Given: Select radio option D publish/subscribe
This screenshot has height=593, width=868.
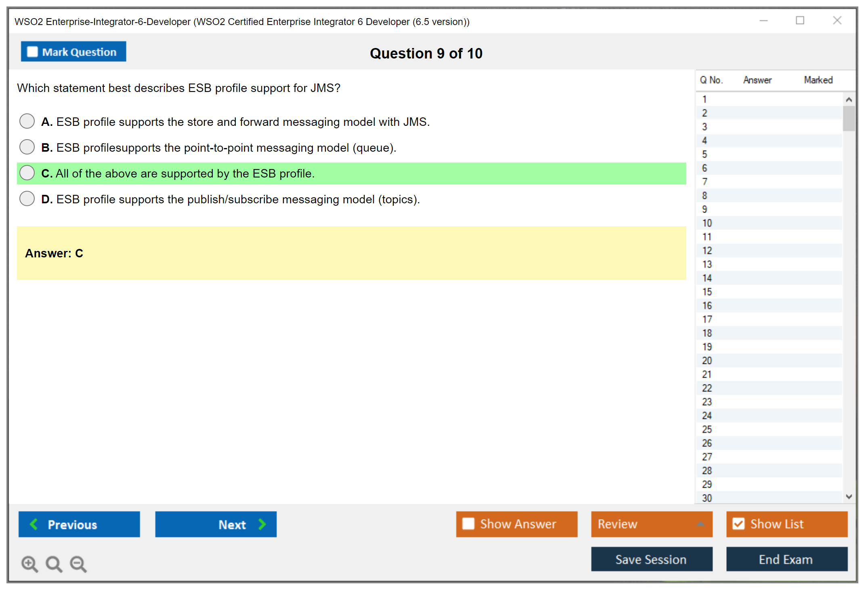Looking at the screenshot, I should coord(27,198).
